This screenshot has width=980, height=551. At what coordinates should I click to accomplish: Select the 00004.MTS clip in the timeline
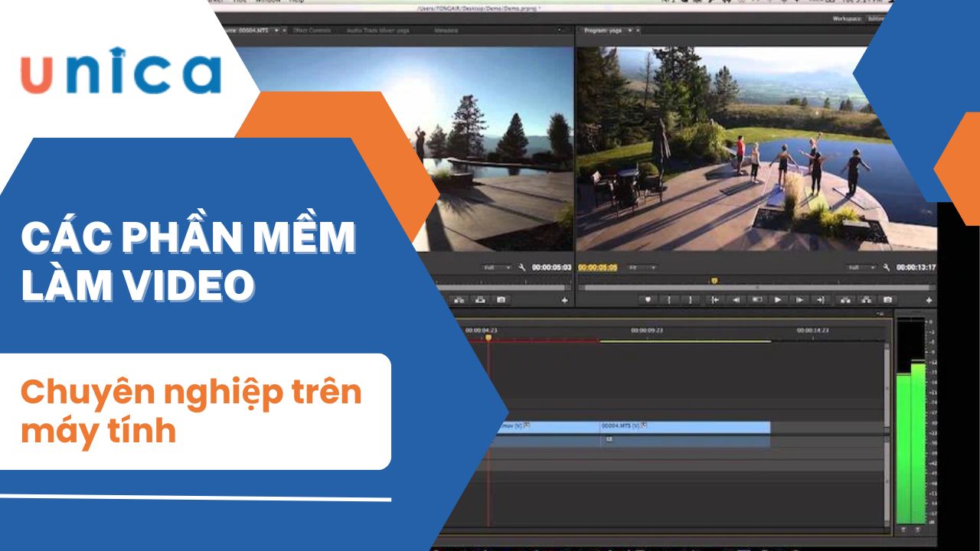(685, 426)
